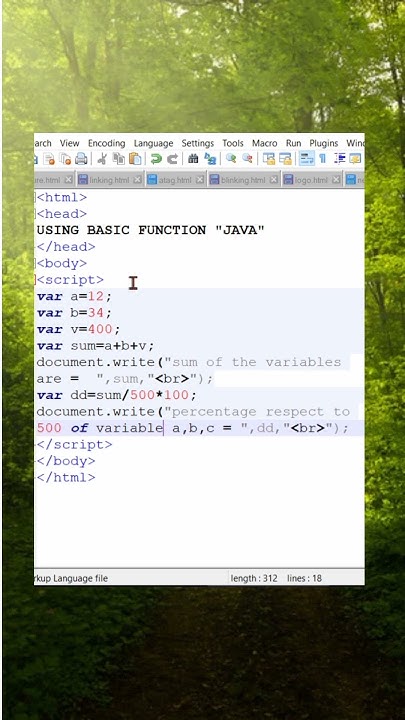Viewport: 405px width, 720px height.
Task: Click the Zoom Out magnifier icon
Action: [x=247, y=159]
